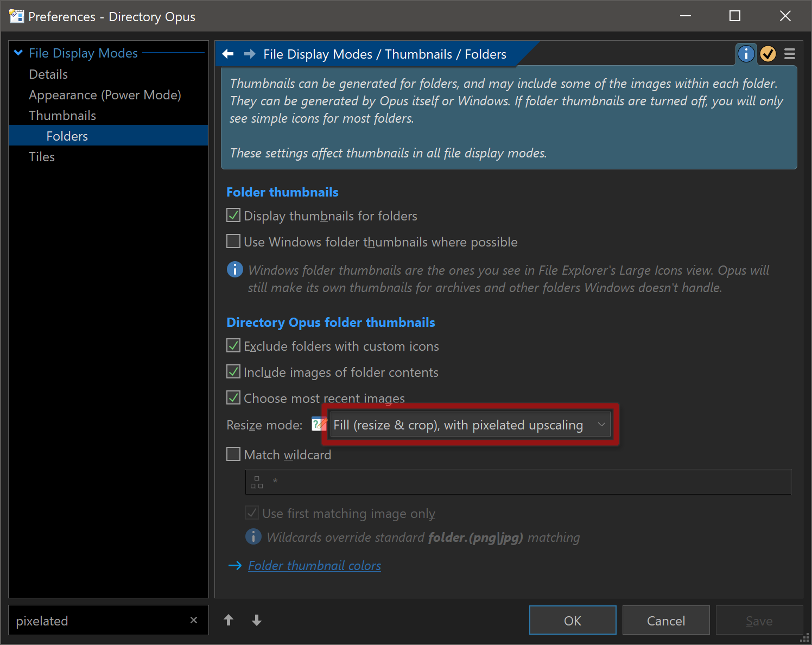The height and width of the screenshot is (645, 812).
Task: Toggle the page info icon in header
Action: (x=746, y=54)
